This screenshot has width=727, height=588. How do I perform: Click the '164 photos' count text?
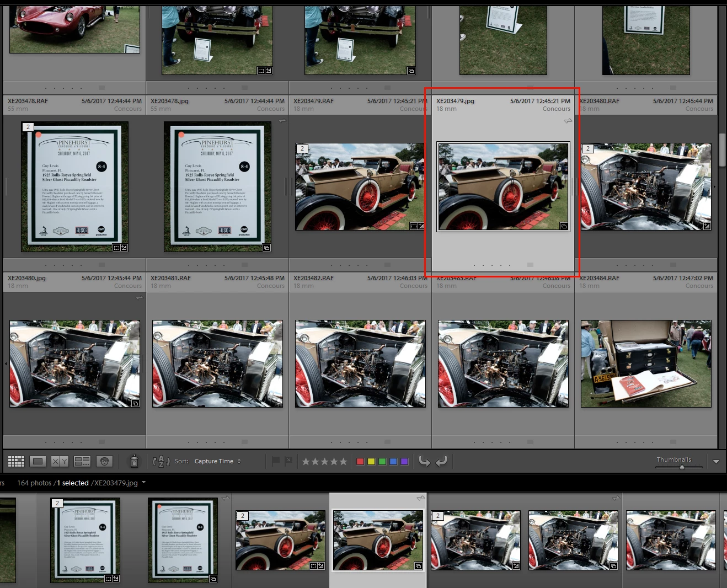pyautogui.click(x=34, y=483)
